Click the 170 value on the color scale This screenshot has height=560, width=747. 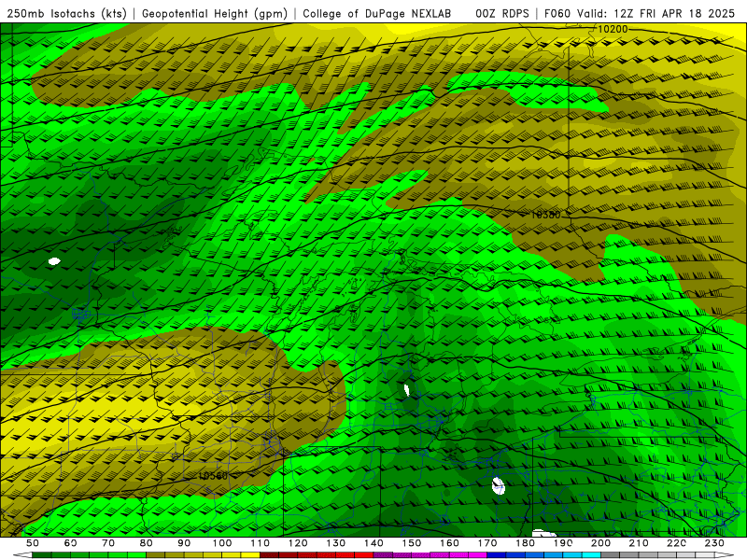pos(487,543)
